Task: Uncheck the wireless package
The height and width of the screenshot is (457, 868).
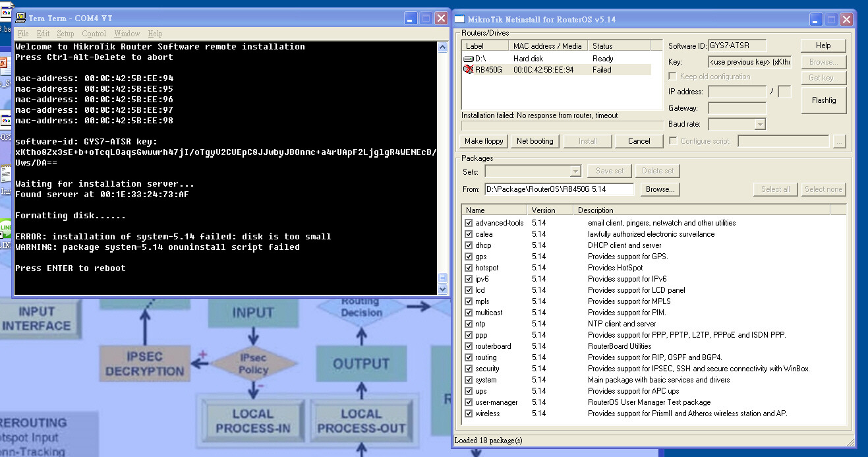Action: [469, 413]
